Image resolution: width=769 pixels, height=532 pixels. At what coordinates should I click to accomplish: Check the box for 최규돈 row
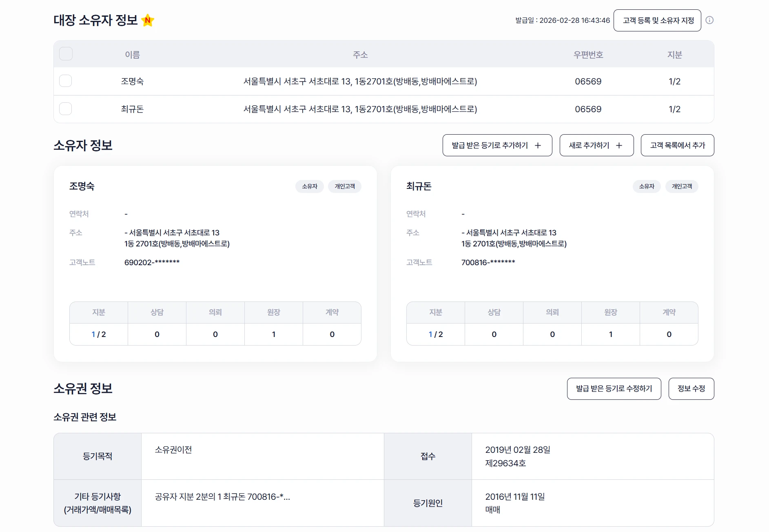[66, 109]
